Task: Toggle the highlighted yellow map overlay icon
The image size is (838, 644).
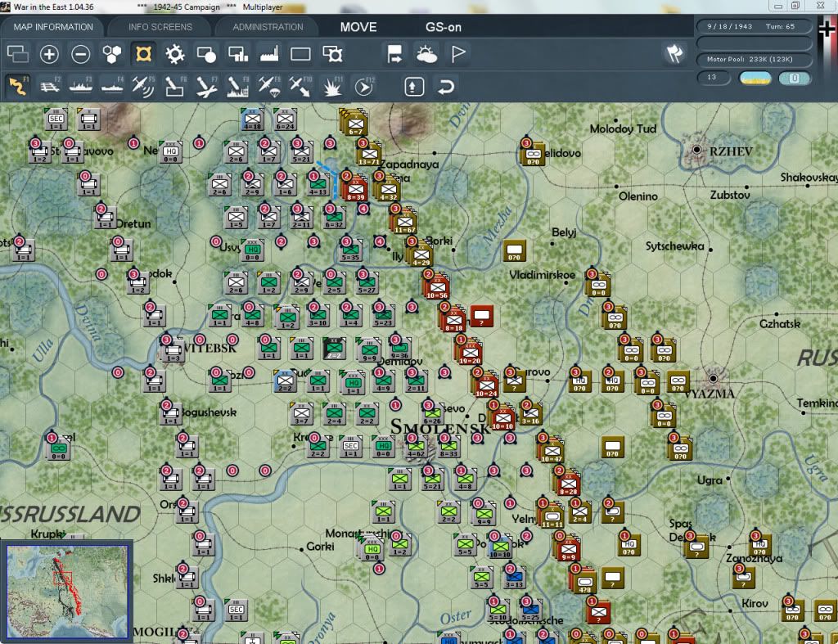Action: (x=143, y=54)
